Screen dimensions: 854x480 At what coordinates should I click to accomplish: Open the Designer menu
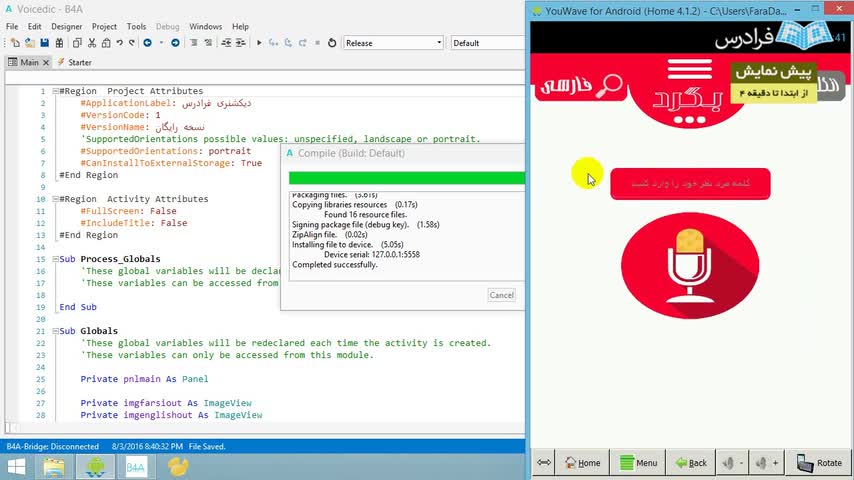point(66,26)
